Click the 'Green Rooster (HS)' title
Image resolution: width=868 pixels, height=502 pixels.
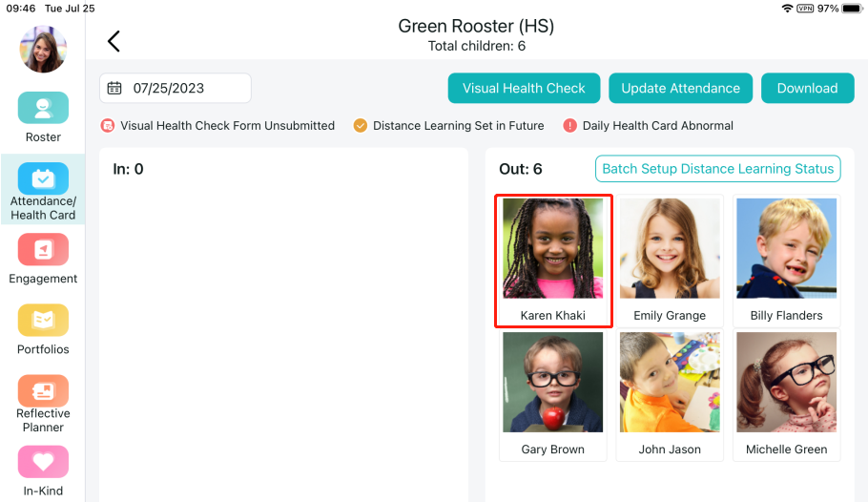(476, 26)
